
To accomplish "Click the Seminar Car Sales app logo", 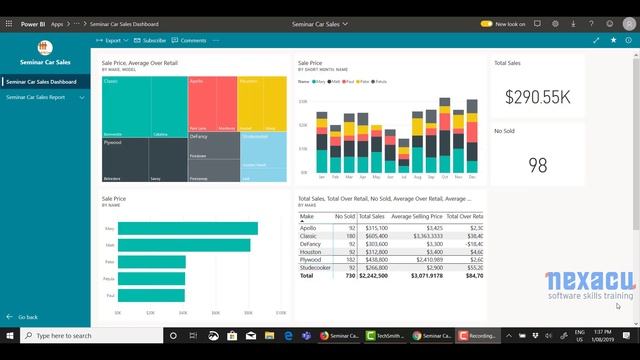I will coord(45,48).
